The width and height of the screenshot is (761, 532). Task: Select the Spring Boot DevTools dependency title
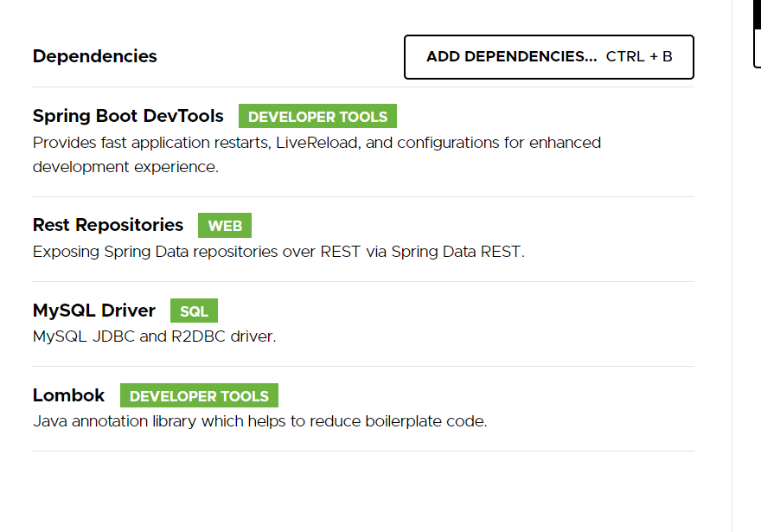point(128,116)
